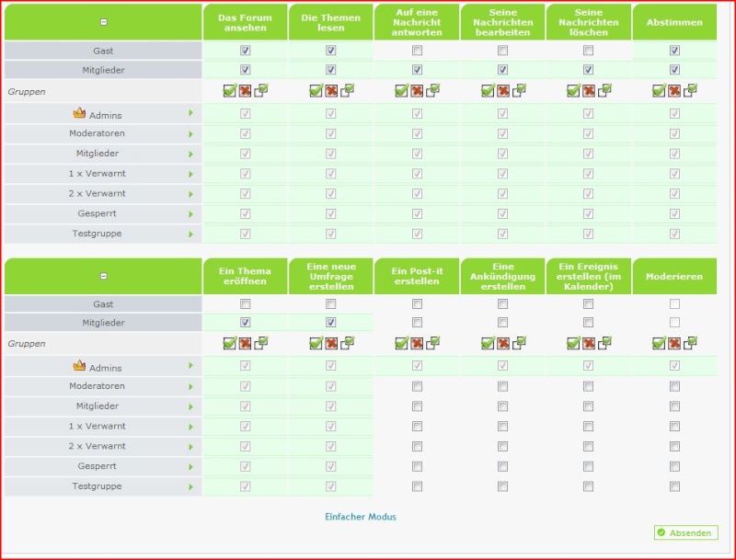Expand Testgruppe arrow in top table
Image resolution: width=736 pixels, height=560 pixels.
[x=190, y=234]
